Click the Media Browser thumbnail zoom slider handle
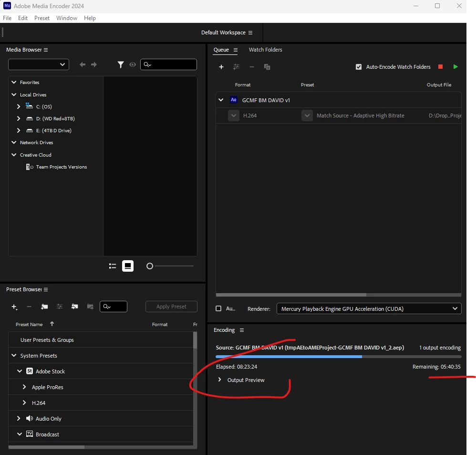This screenshot has width=476, height=455. tap(150, 266)
